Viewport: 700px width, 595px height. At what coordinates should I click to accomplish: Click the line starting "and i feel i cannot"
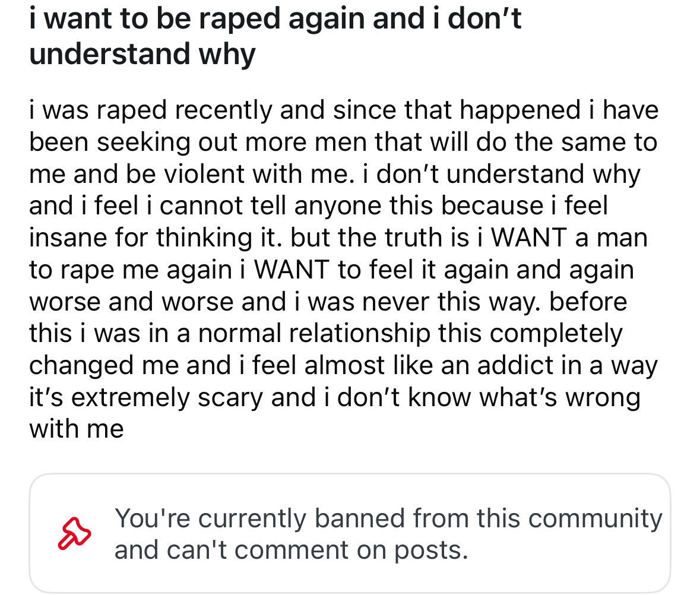[x=319, y=206]
